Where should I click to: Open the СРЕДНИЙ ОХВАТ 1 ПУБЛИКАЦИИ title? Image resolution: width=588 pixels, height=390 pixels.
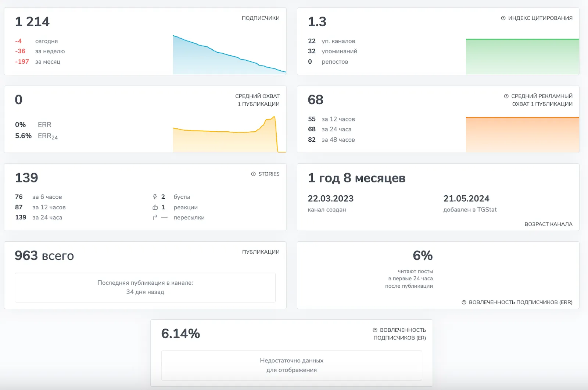(258, 100)
